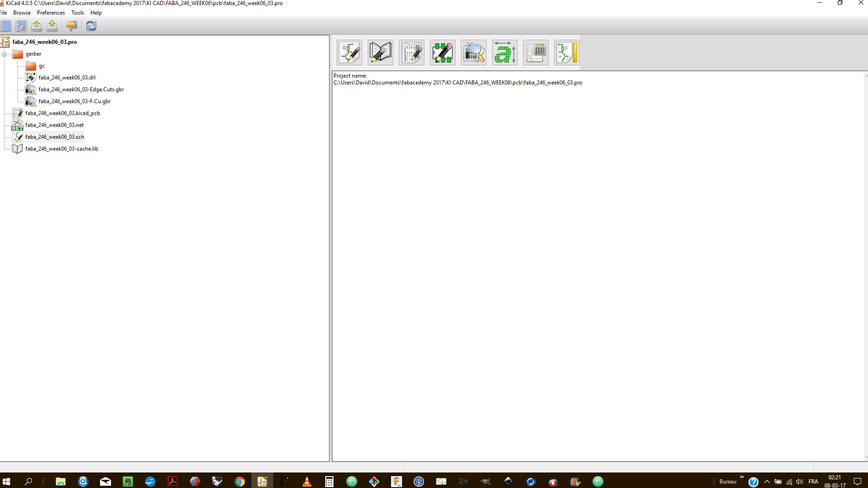Viewport: 868px width, 488px height.
Task: Select project root faba_246_week06_03.pro
Action: coord(44,42)
